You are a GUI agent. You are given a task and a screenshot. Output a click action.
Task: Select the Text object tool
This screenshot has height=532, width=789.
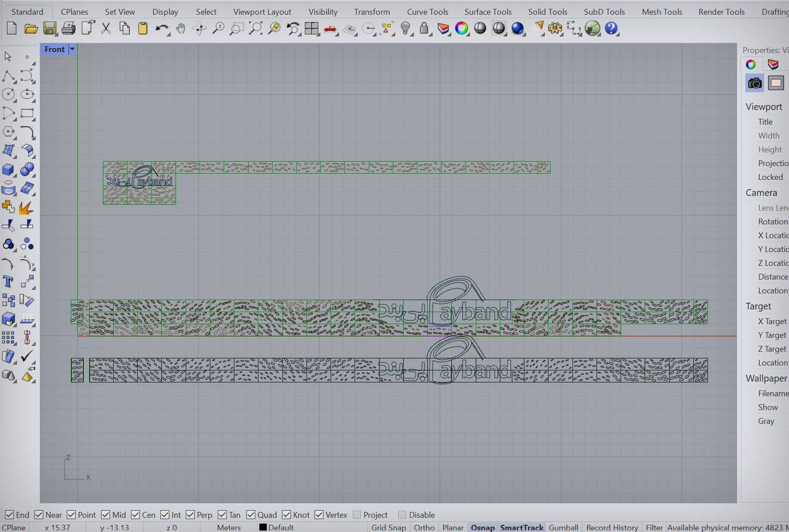[x=8, y=282]
